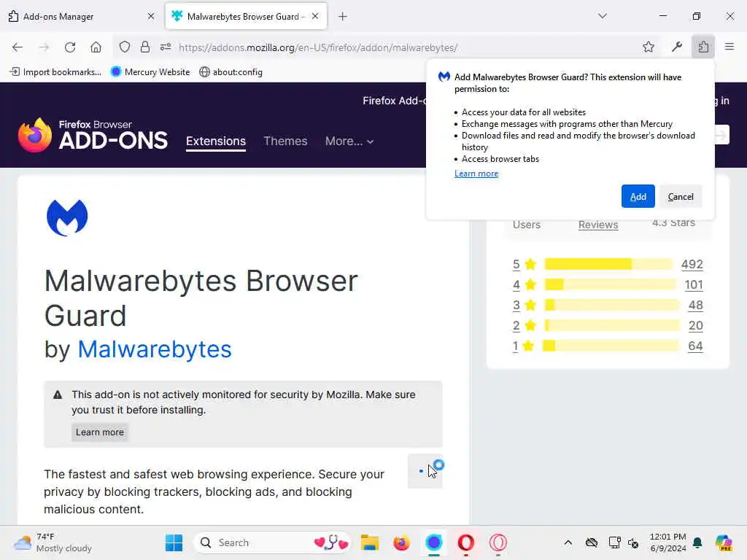This screenshot has width=747, height=560.
Task: Open 20 two-star reviews count
Action: coord(695,326)
